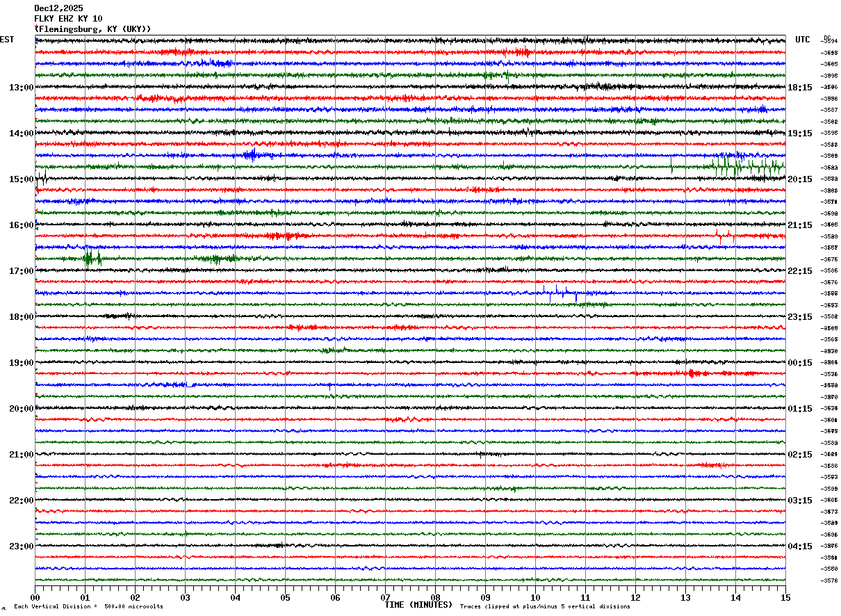841x616 pixels.
Task: Select the 14:00 EST time label
Action: (x=22, y=133)
